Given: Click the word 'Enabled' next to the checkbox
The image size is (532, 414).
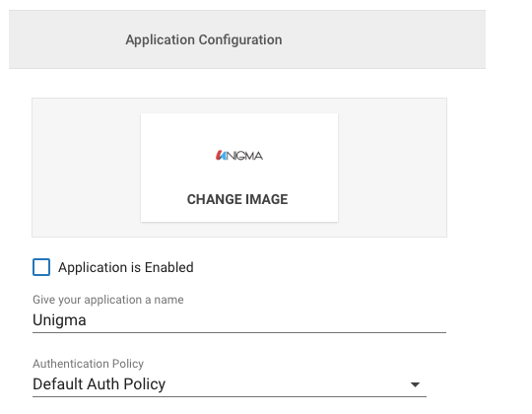Looking at the screenshot, I should pyautogui.click(x=169, y=267).
